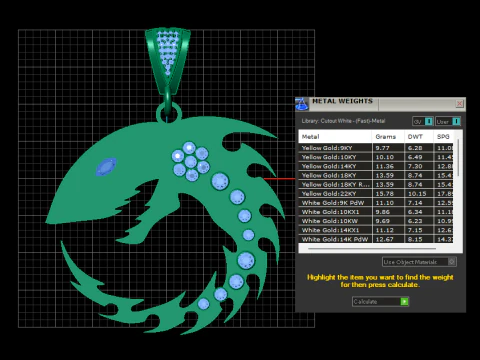
Task: Toggle the Use Object Materials option
Action: pos(419,262)
